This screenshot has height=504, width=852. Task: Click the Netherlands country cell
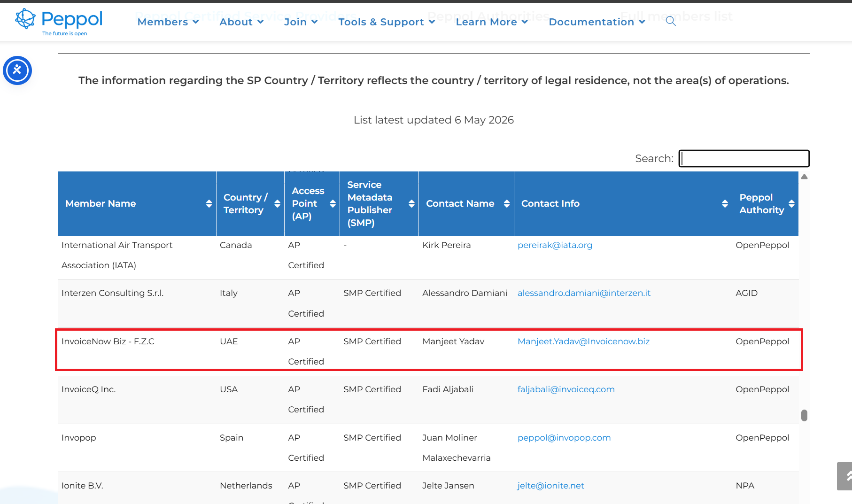click(x=246, y=486)
